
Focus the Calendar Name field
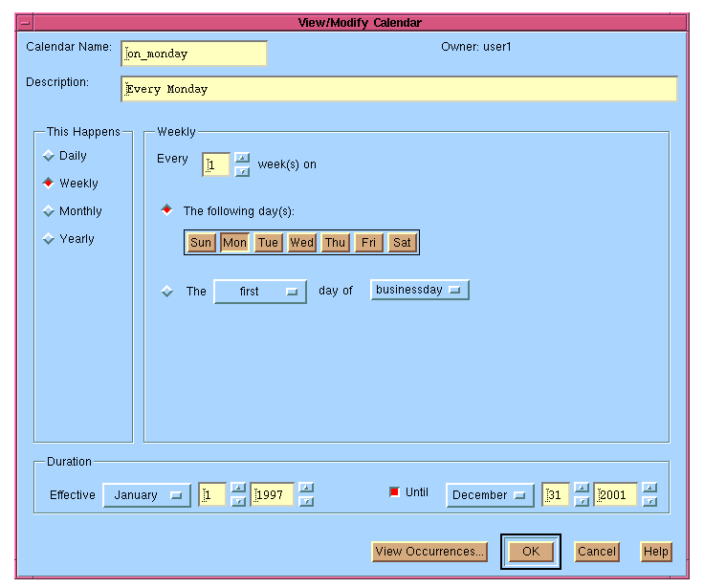[194, 54]
